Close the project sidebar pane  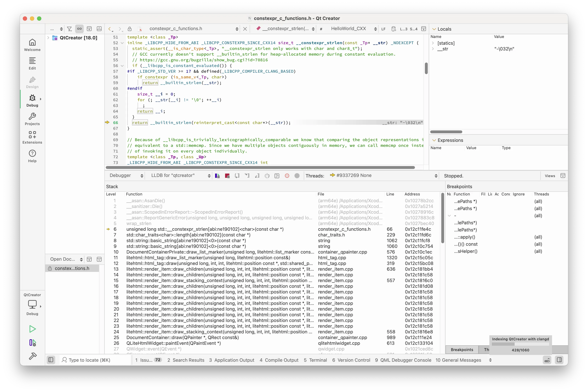click(x=99, y=29)
